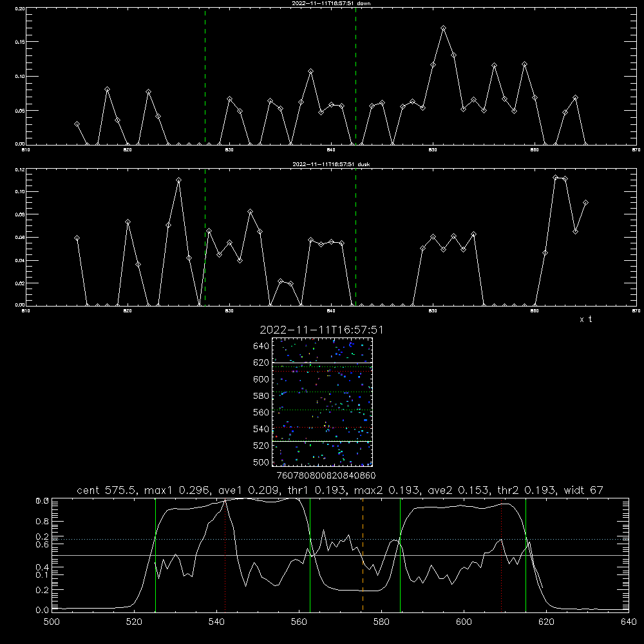
Task: Click the horizontal dotted threshold line in bottom plot
Action: pos(340,539)
